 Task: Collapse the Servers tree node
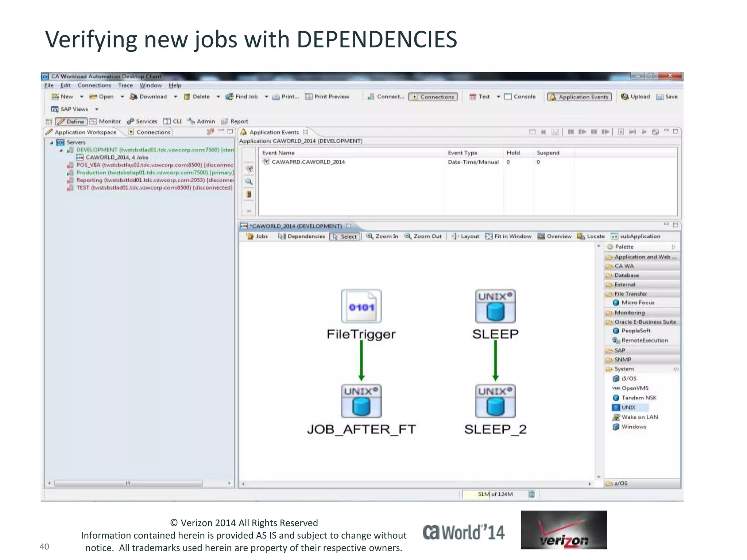point(51,143)
